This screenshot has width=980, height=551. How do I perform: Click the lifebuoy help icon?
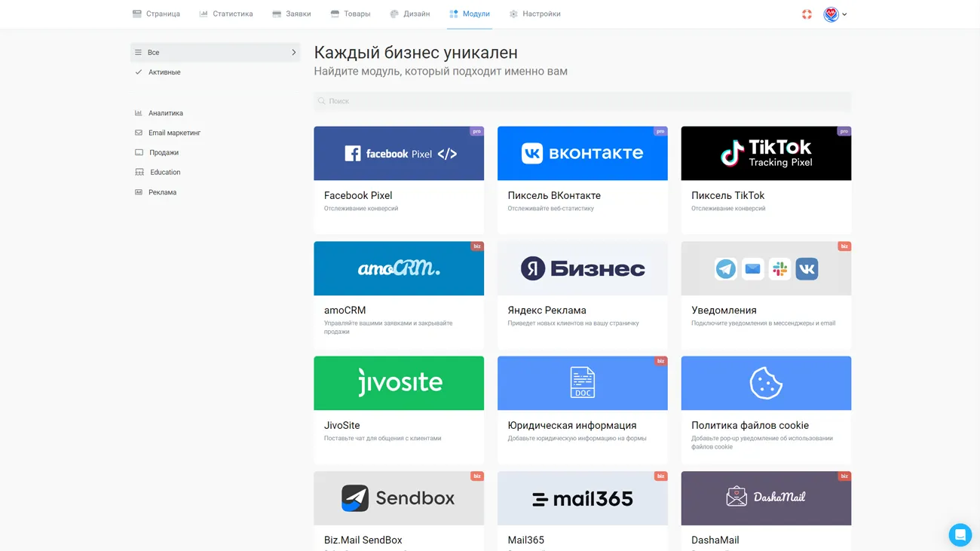click(x=807, y=14)
